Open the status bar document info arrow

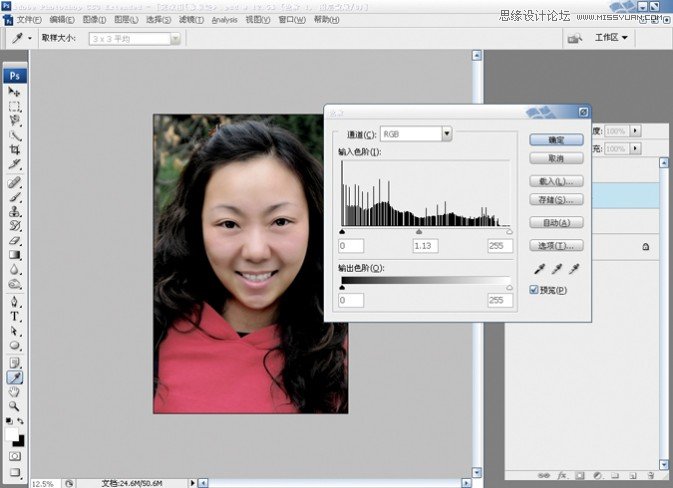pyautogui.click(x=192, y=483)
